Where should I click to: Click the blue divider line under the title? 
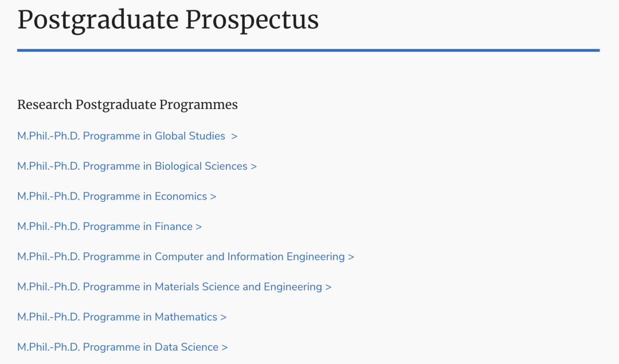[x=308, y=50]
